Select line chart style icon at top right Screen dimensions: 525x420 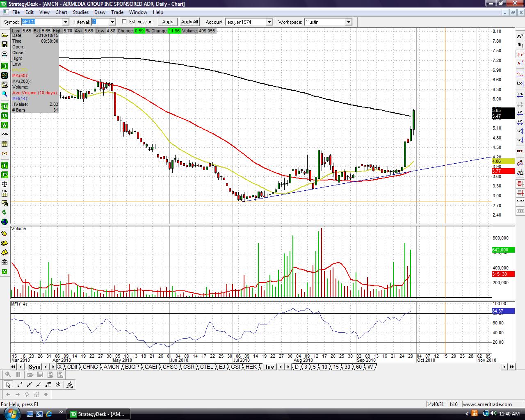[x=520, y=36]
